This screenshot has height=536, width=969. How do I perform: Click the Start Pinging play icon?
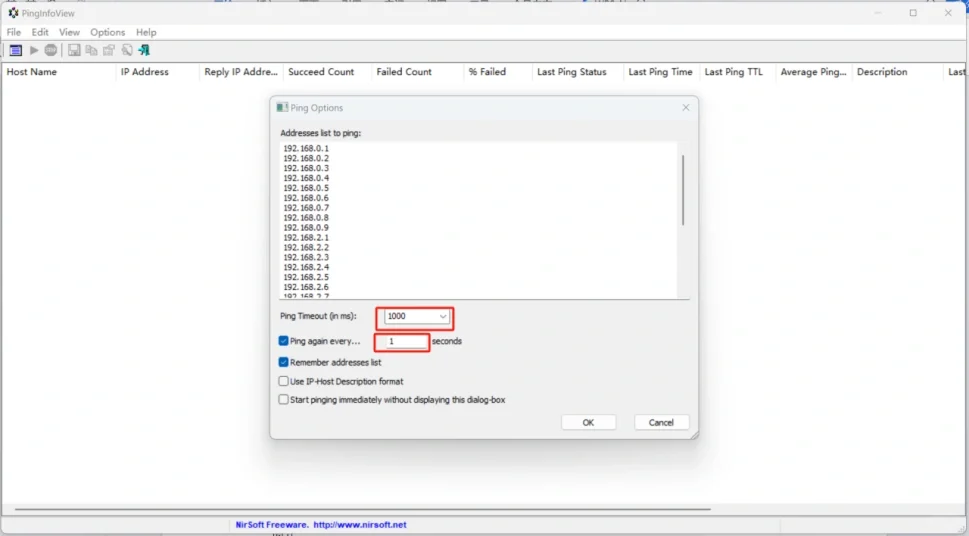34,50
